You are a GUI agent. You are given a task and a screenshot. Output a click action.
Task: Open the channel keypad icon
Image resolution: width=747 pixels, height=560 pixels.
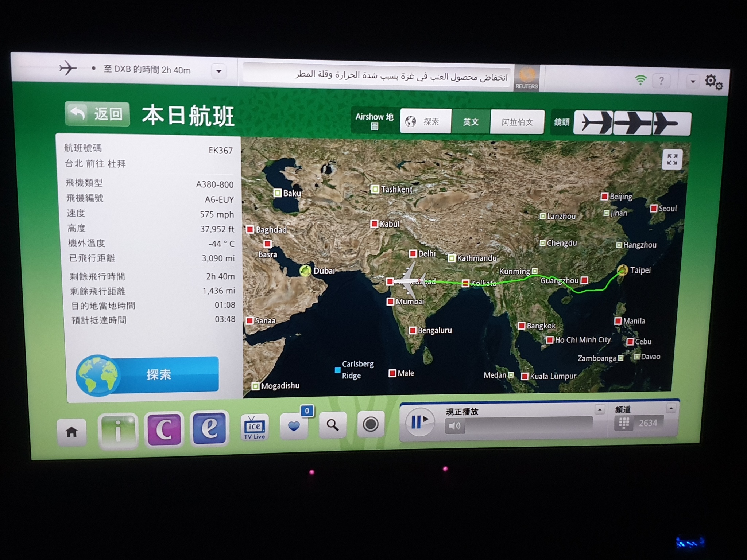[x=624, y=423]
